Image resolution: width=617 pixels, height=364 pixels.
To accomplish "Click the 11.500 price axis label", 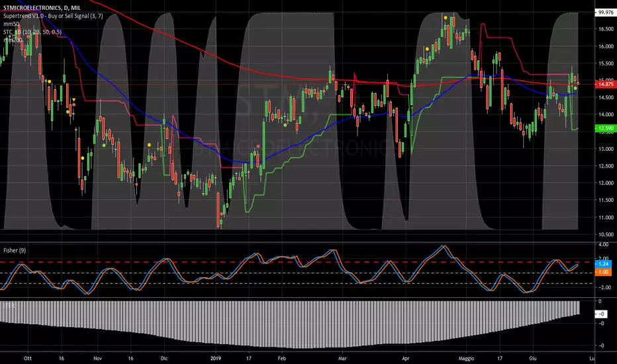I will pyautogui.click(x=606, y=200).
